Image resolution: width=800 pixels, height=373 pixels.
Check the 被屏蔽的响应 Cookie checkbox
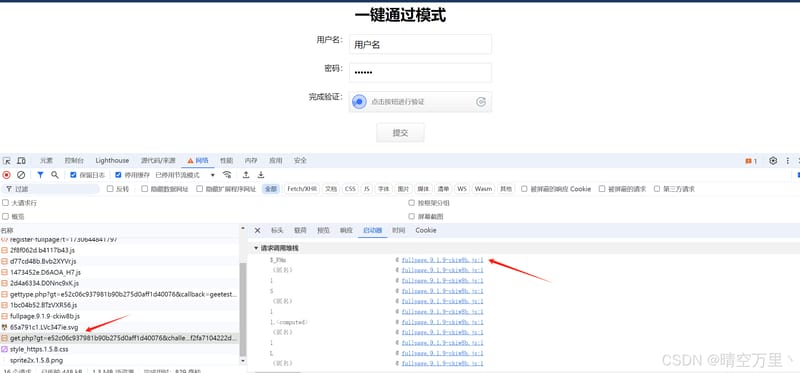524,189
